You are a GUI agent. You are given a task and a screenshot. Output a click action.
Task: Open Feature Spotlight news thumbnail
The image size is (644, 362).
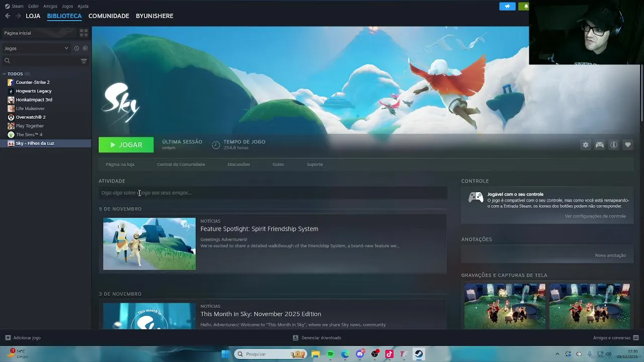[149, 244]
